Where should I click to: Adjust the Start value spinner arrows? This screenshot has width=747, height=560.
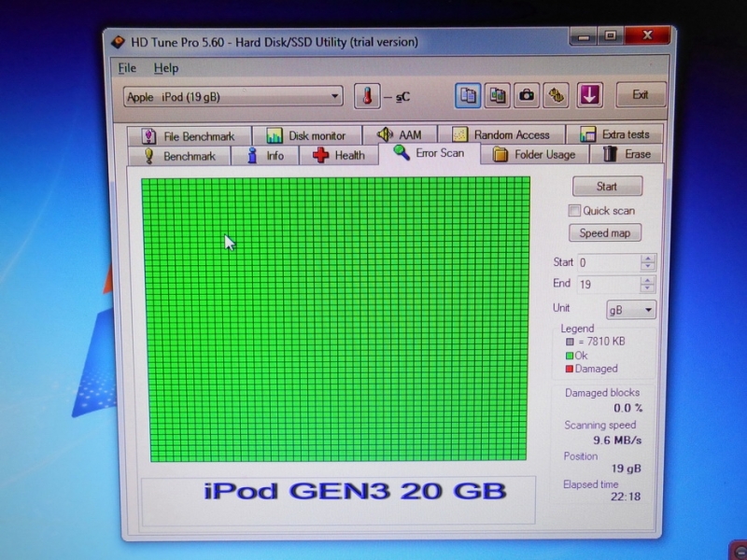point(649,263)
